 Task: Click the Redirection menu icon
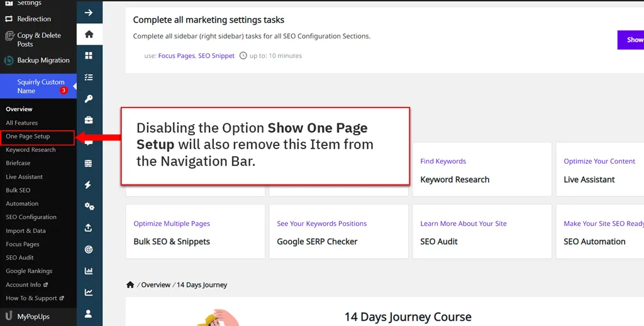(x=9, y=19)
